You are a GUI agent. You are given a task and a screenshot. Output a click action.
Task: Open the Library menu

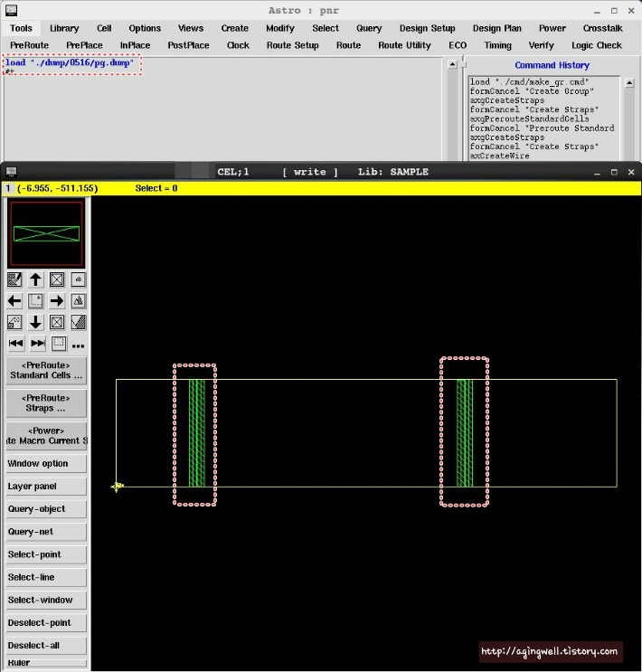point(64,28)
